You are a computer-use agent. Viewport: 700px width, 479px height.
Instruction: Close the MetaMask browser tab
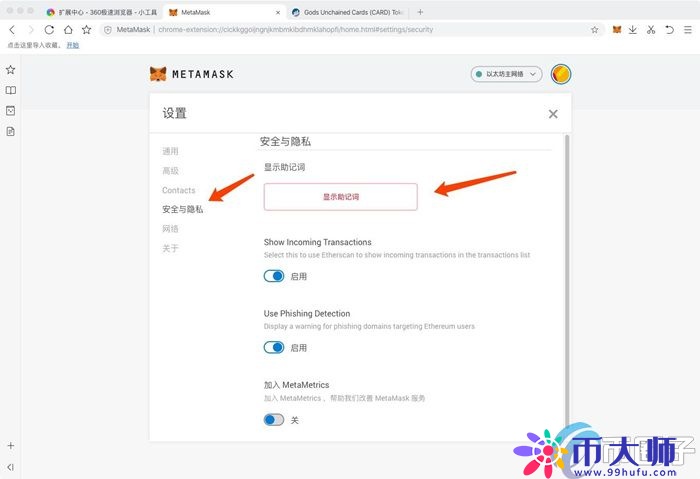pos(278,12)
